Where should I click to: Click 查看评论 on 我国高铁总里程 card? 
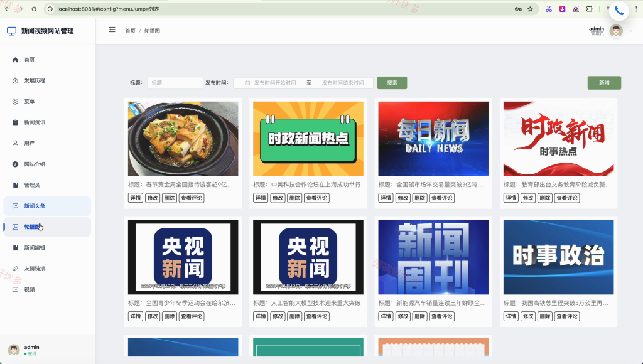[x=567, y=316]
